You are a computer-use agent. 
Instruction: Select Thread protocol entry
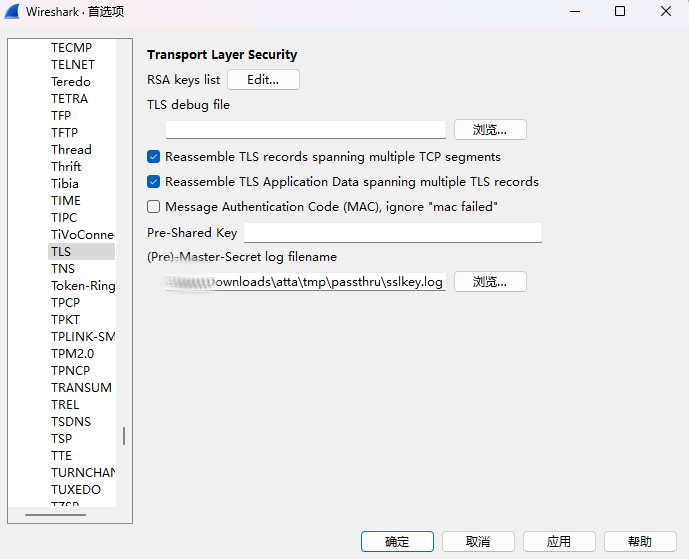point(71,149)
